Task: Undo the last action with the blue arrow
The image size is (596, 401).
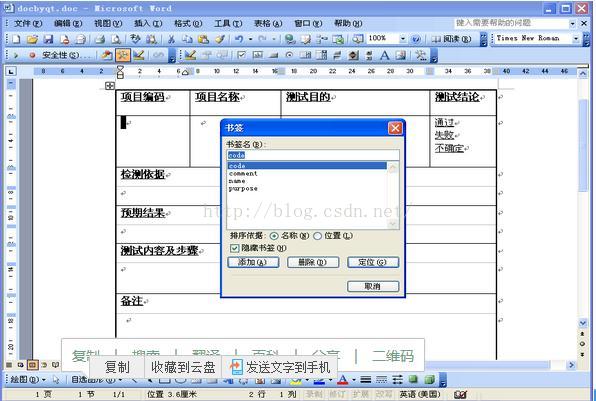Action: coord(239,39)
